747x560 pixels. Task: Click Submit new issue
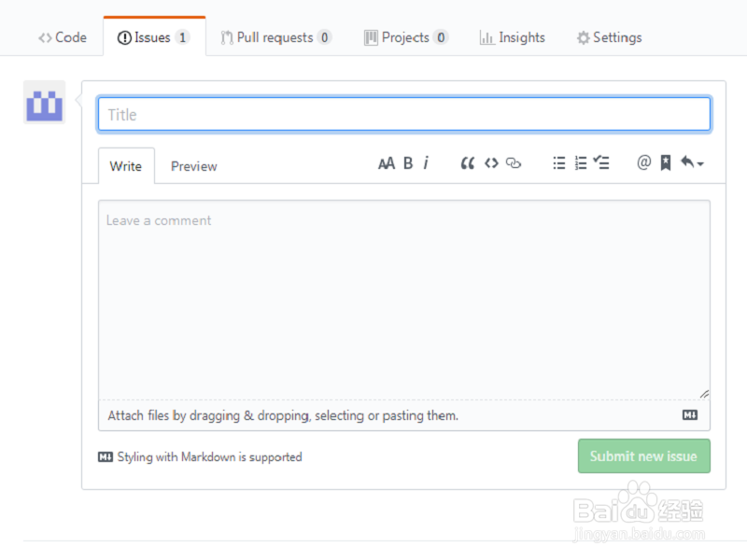tap(643, 456)
